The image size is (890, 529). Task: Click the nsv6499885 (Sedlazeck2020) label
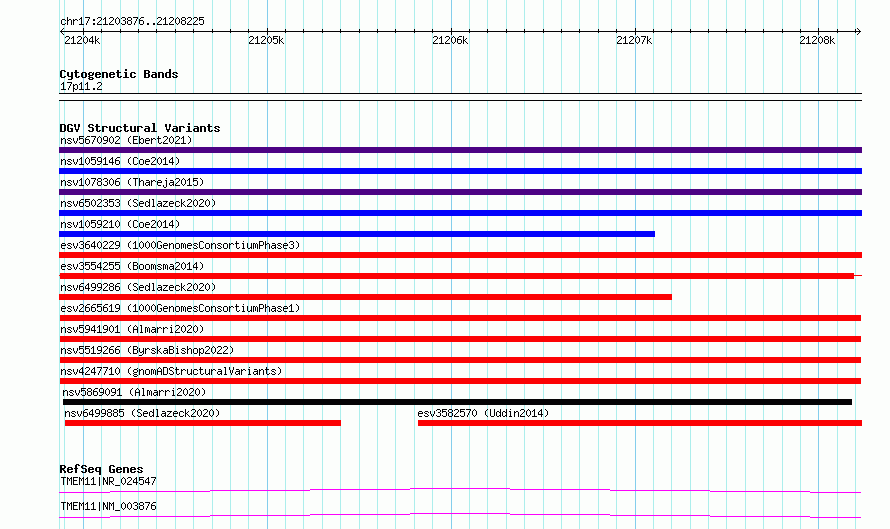click(142, 413)
